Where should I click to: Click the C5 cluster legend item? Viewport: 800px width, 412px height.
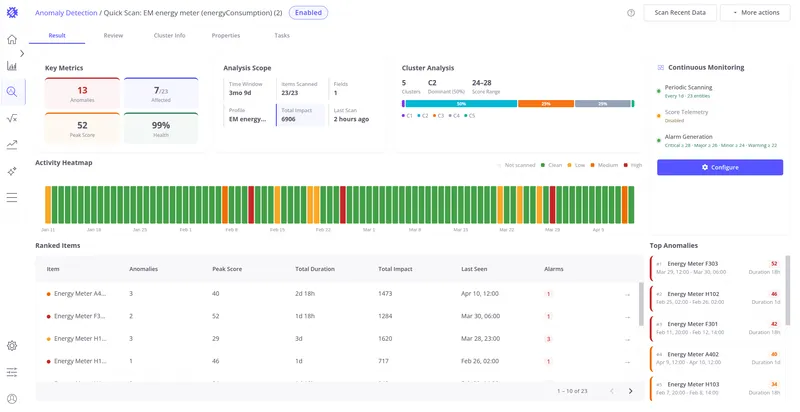click(469, 116)
